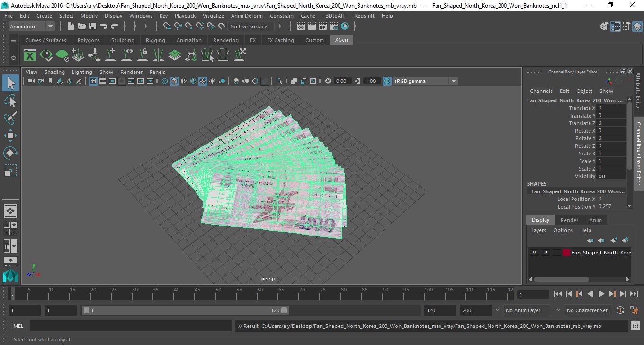The width and height of the screenshot is (644, 345).
Task: Activate the Move tool in toolbox
Action: tap(10, 136)
